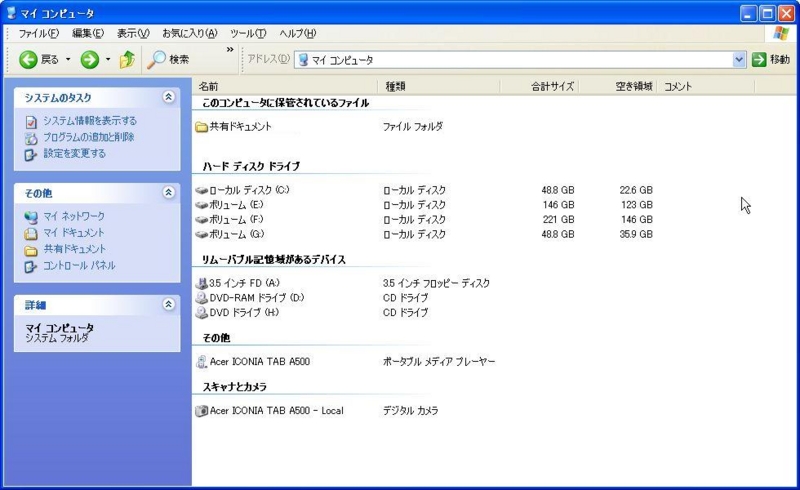800x490 pixels.
Task: Select ボリューム (G:) drive icon
Action: [x=202, y=235]
